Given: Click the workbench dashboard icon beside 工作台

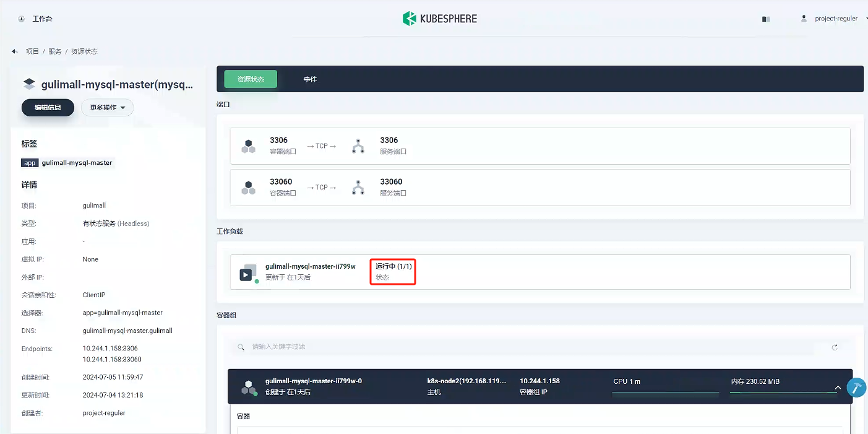Looking at the screenshot, I should (x=21, y=19).
